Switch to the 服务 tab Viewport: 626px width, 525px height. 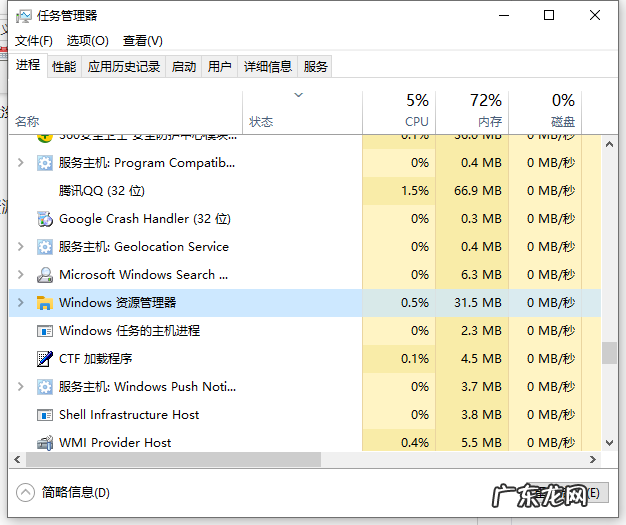coord(315,66)
